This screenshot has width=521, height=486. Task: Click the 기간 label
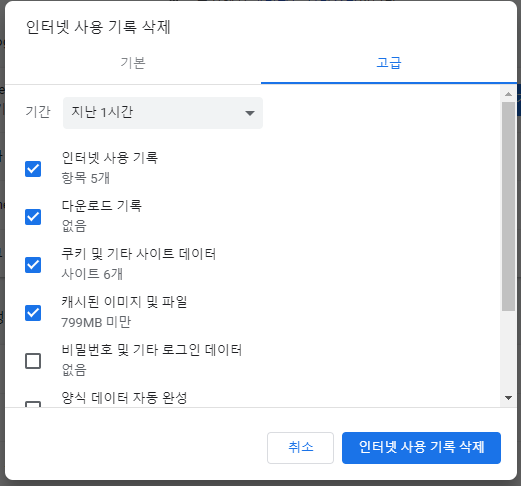tap(38, 112)
